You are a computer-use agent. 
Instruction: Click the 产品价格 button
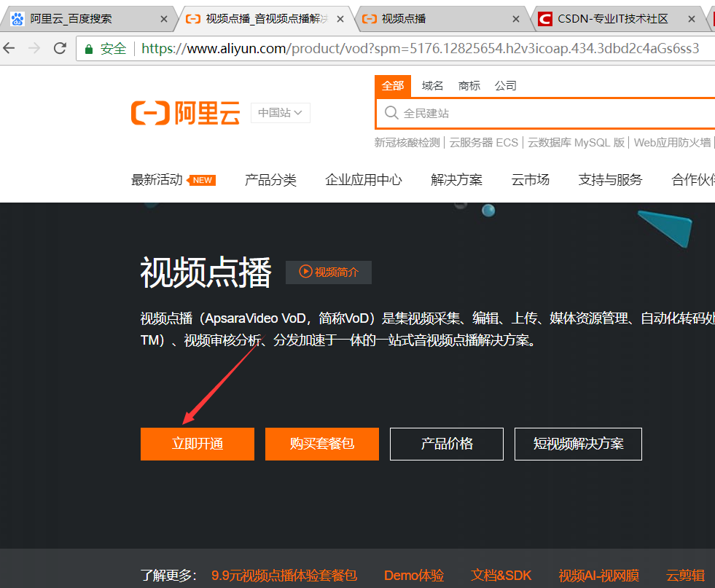click(x=446, y=444)
